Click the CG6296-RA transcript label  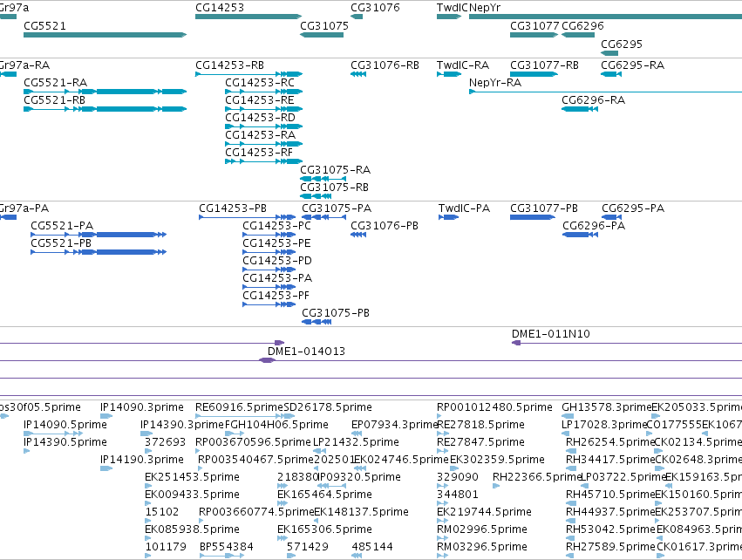[594, 100]
